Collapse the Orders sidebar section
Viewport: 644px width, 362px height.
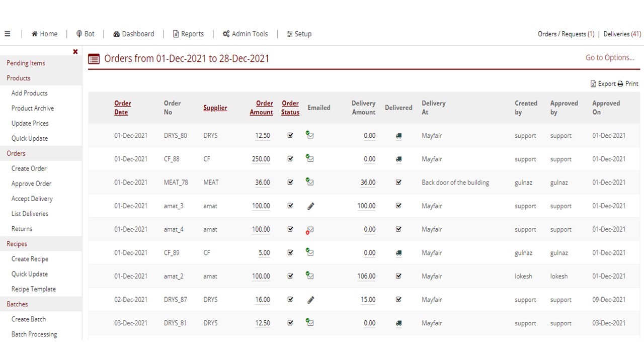(16, 153)
